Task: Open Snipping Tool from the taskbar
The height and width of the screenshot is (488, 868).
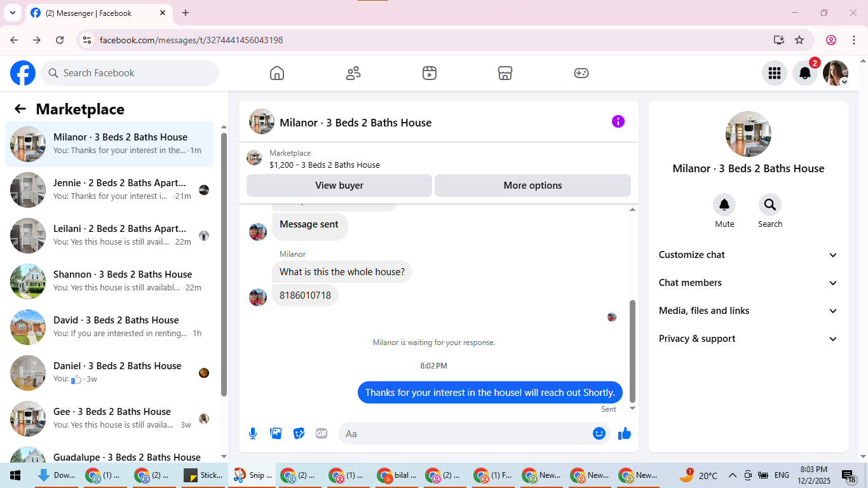Action: coord(252,475)
